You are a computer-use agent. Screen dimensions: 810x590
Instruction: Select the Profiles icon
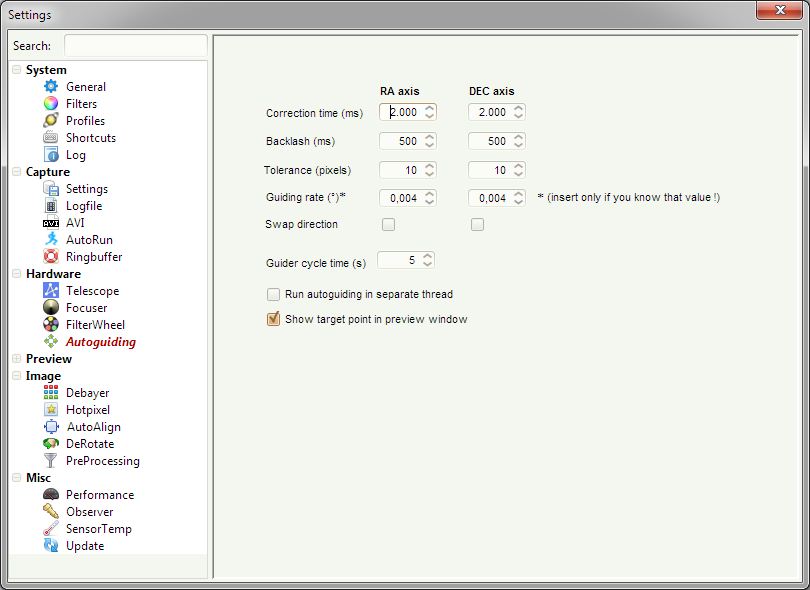(51, 120)
